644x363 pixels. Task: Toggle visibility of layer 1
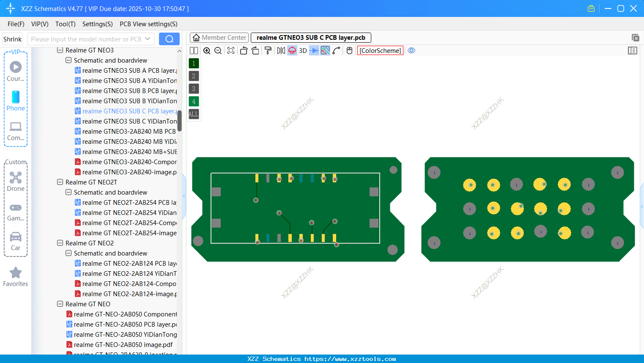click(193, 63)
